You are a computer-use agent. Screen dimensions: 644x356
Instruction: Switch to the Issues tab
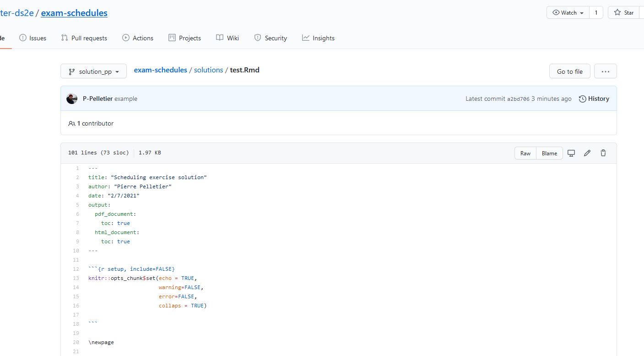32,38
